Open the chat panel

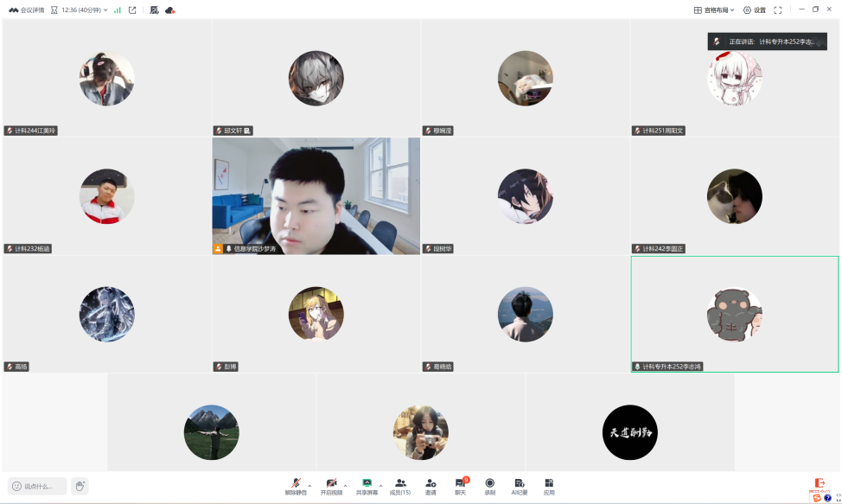[x=460, y=484]
